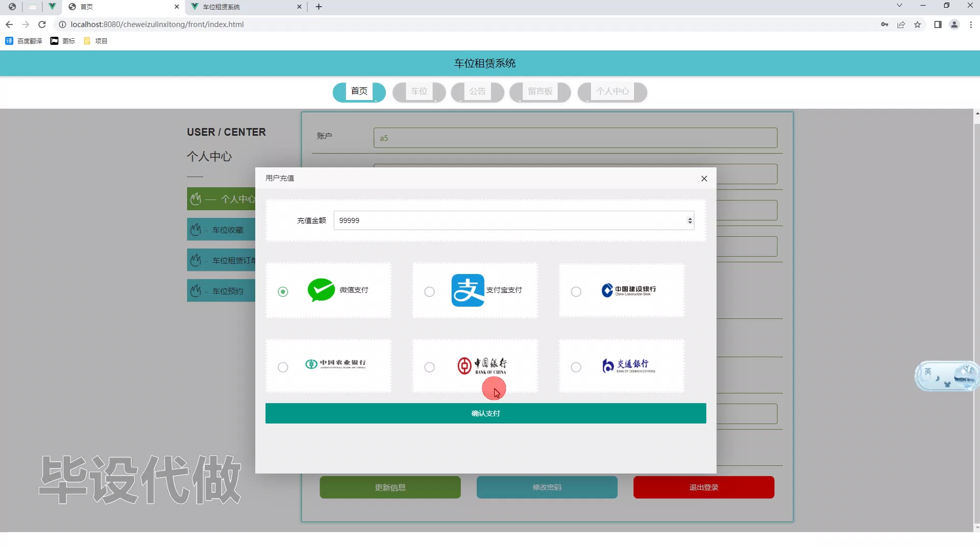Click the 车位租赁订单 sidebar flame icon

(195, 260)
